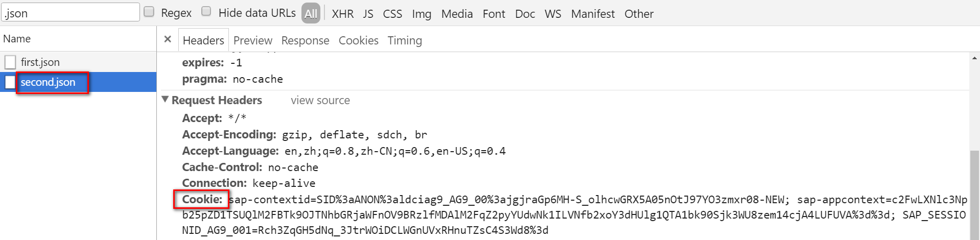Click the second.json file icon
The width and height of the screenshot is (980, 240).
pyautogui.click(x=10, y=82)
